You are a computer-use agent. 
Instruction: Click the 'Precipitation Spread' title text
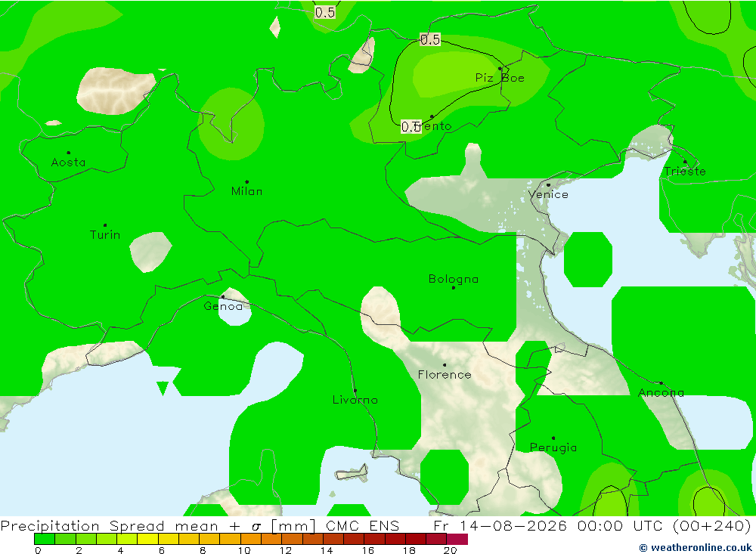(x=82, y=525)
